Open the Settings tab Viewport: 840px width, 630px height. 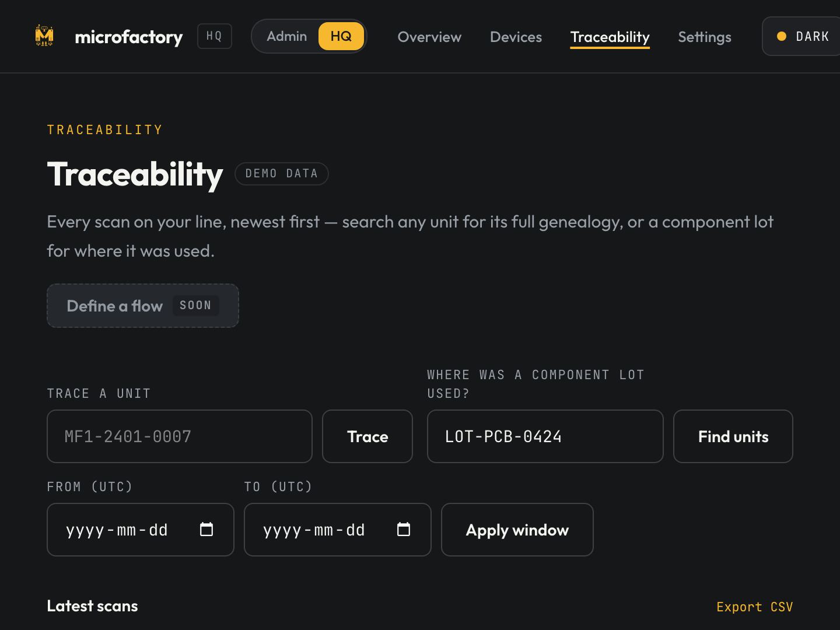704,37
